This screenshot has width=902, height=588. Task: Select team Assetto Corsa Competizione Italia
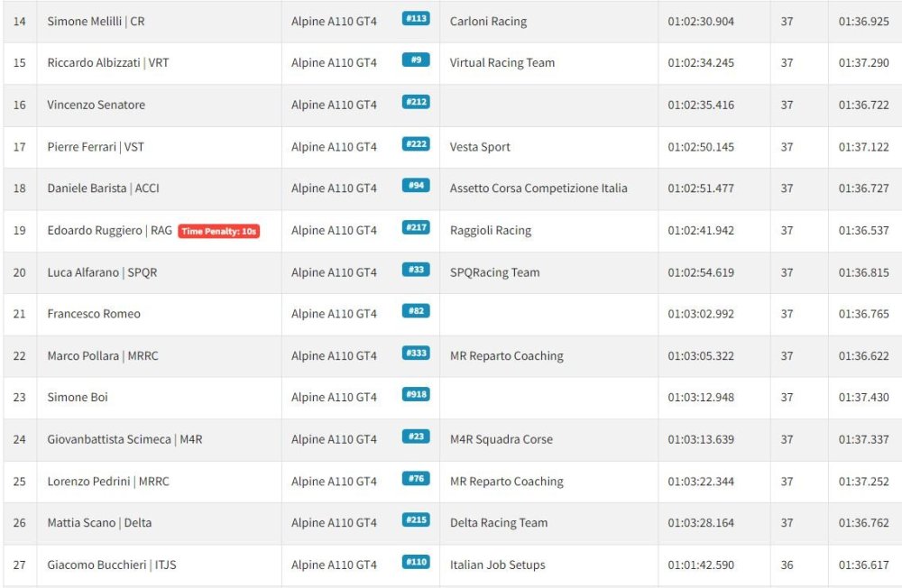click(538, 188)
